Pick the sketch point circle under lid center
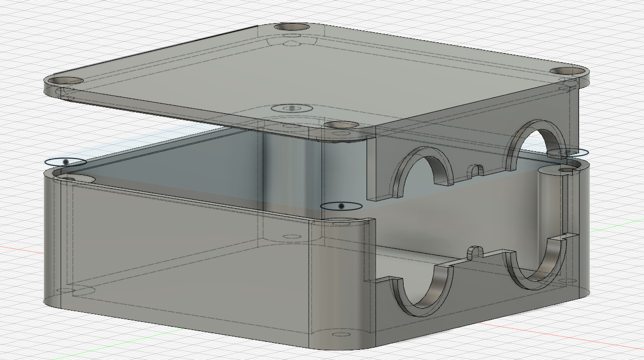Image resolution: width=644 pixels, height=360 pixels. (x=292, y=108)
